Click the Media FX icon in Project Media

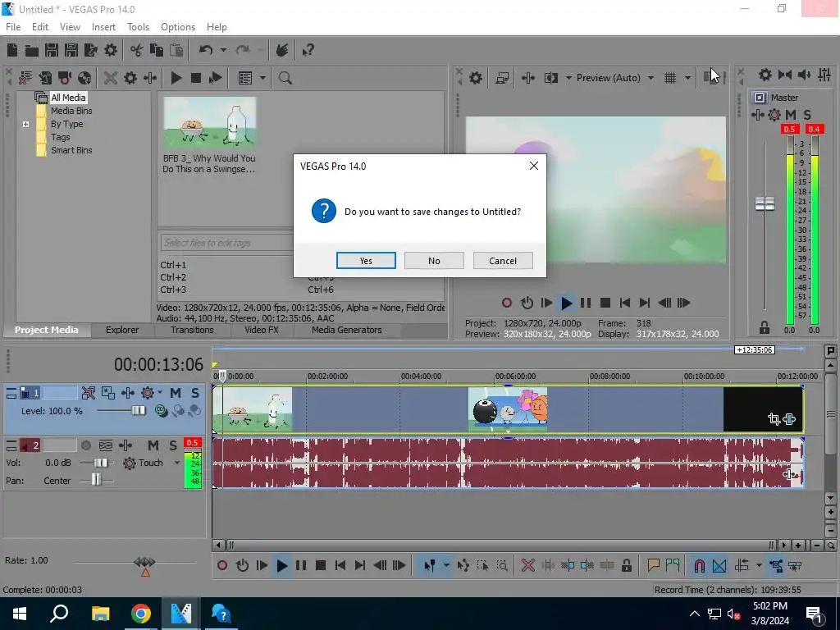coord(150,78)
